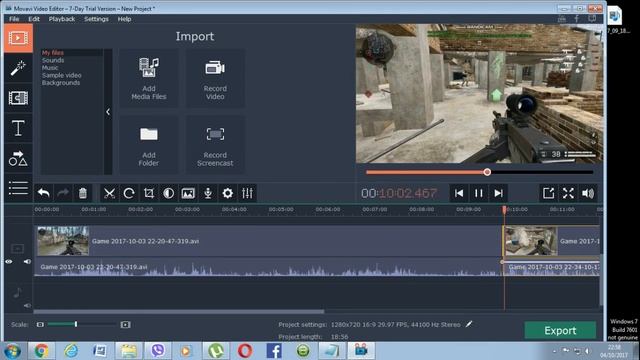Open Windows Start menu

coord(12,351)
